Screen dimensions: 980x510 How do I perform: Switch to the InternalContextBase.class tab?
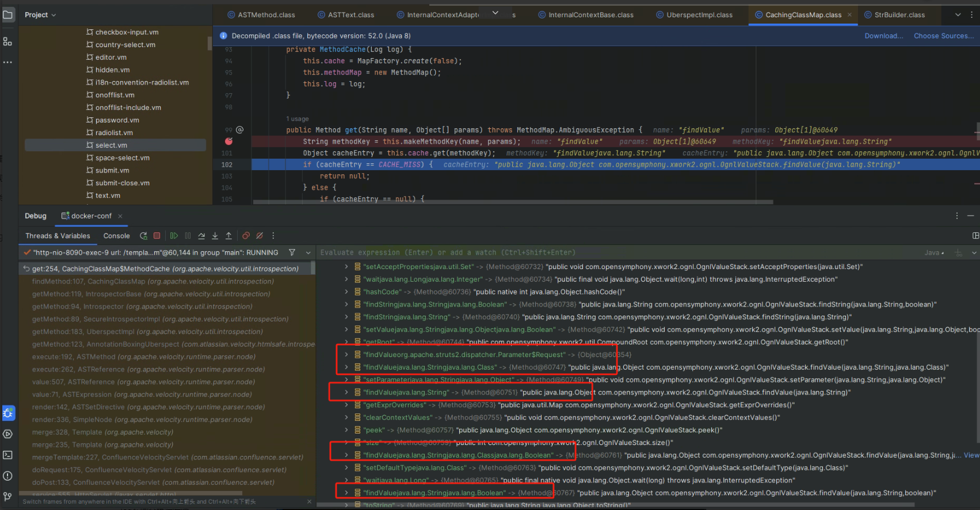[x=585, y=15]
